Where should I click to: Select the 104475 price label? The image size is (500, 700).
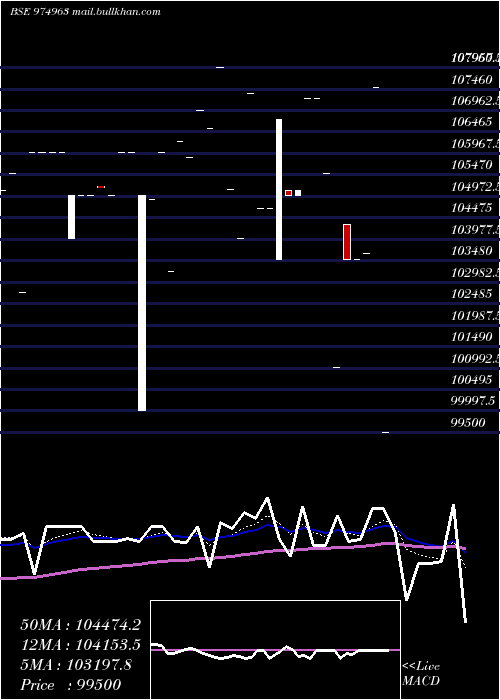click(x=472, y=208)
